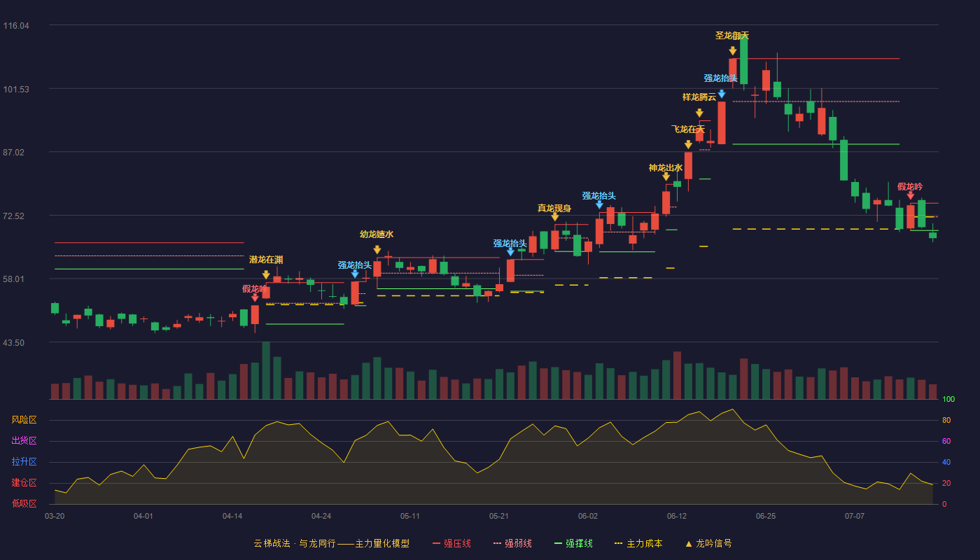Screen dimensions: 980x560
Task: Click the 潜龙在渊 signal arrow
Action: coord(266,274)
